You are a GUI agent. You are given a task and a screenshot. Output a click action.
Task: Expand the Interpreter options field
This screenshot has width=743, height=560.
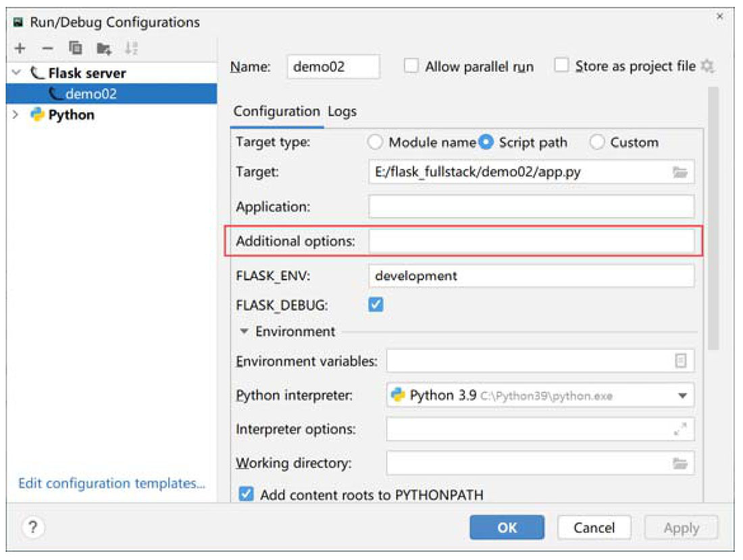(680, 429)
